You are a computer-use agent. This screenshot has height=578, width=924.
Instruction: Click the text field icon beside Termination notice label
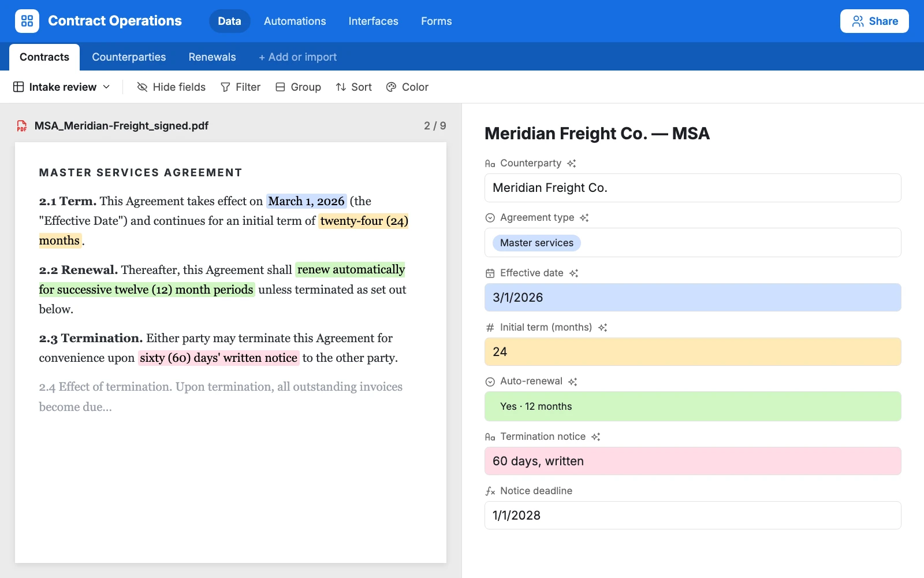click(x=490, y=437)
